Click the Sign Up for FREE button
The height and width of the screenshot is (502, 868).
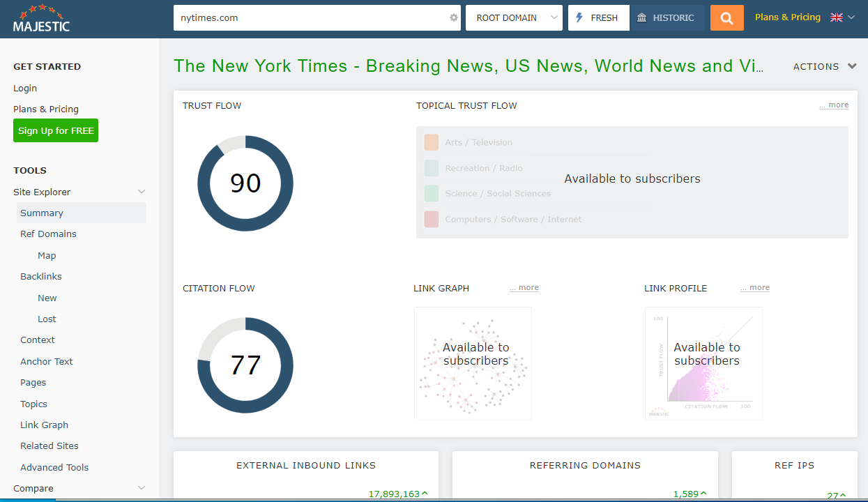55,130
